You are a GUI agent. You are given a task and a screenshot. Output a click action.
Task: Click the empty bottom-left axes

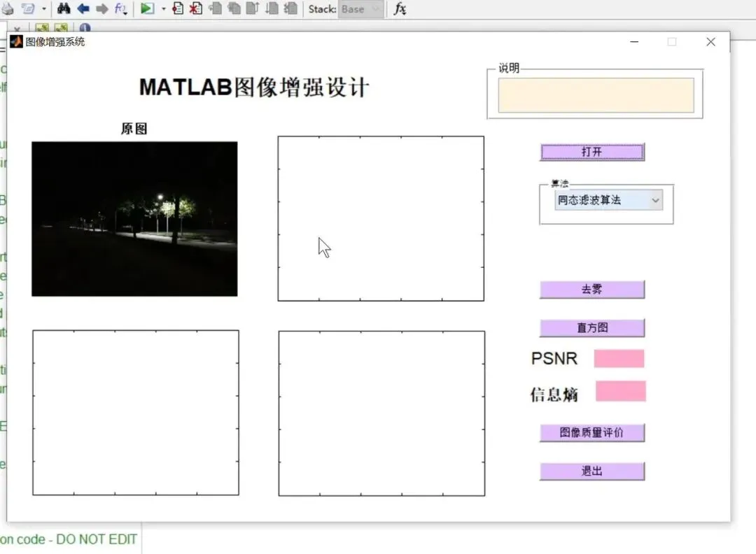point(136,413)
